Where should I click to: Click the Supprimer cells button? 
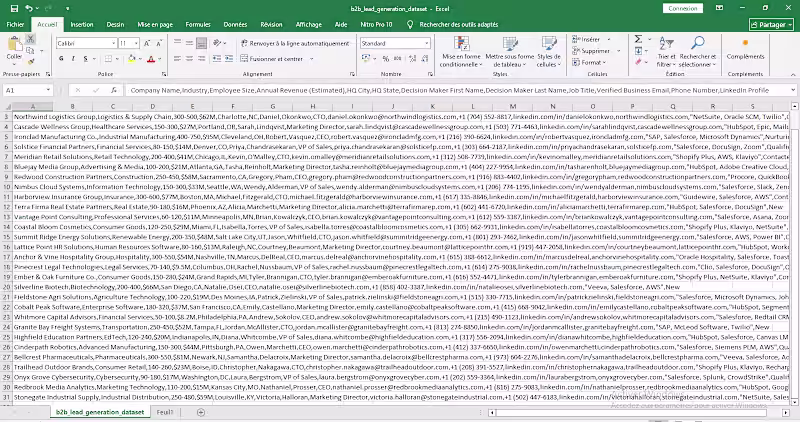point(591,51)
